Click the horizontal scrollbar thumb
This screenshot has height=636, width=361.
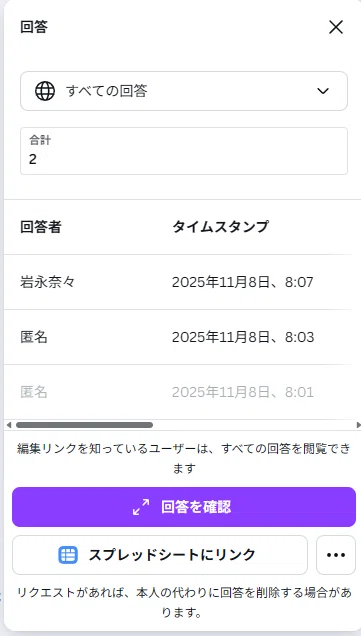(84, 425)
